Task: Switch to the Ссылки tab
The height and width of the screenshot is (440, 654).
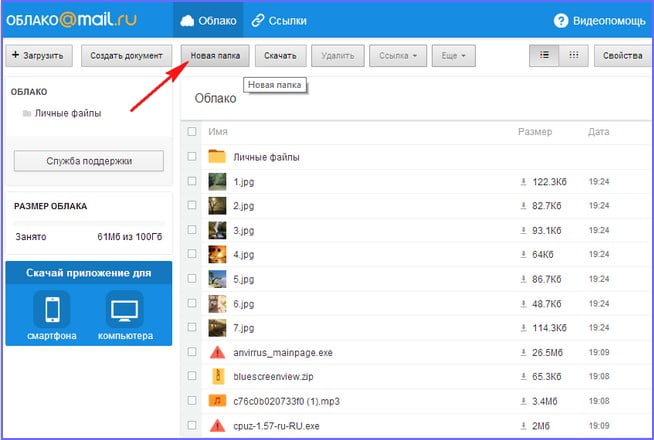Action: click(279, 20)
